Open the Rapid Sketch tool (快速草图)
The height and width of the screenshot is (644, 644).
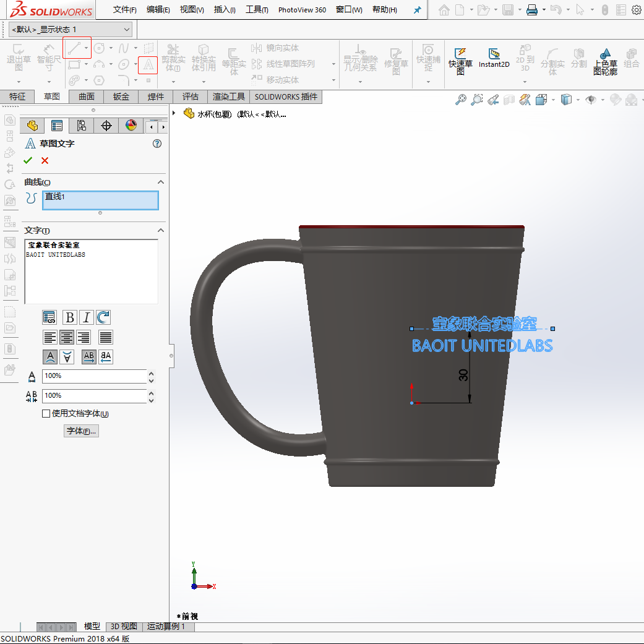(x=460, y=61)
